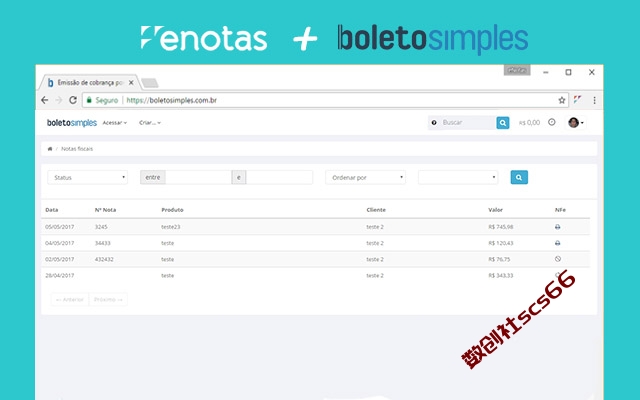Bookmark page with the star icon

click(562, 100)
